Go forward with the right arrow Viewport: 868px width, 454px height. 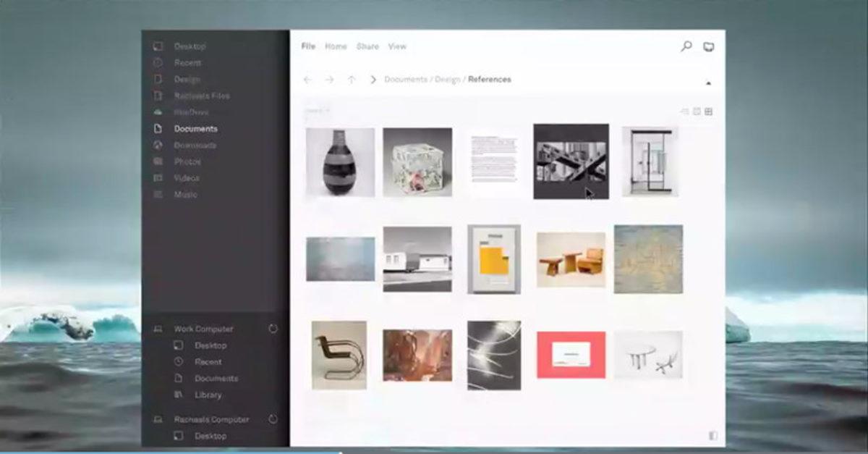point(329,80)
